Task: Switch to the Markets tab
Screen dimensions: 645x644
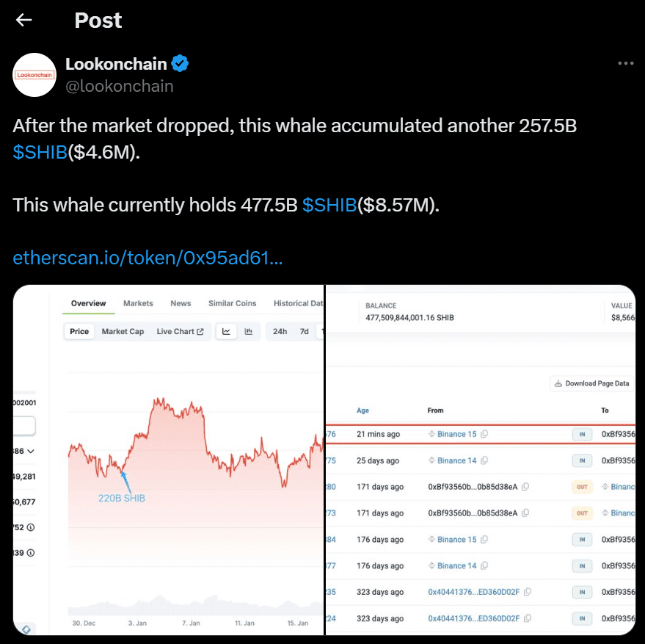Action: [x=138, y=303]
